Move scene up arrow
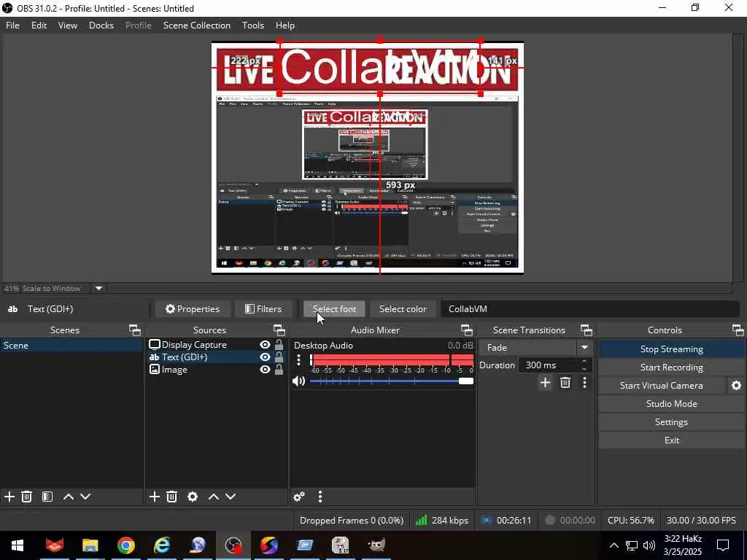 pos(68,497)
